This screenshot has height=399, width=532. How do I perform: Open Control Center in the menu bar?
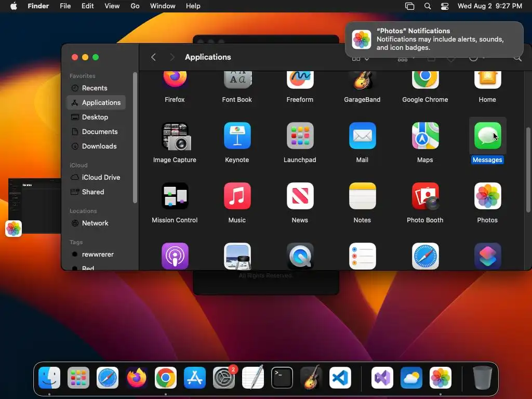tap(445, 6)
